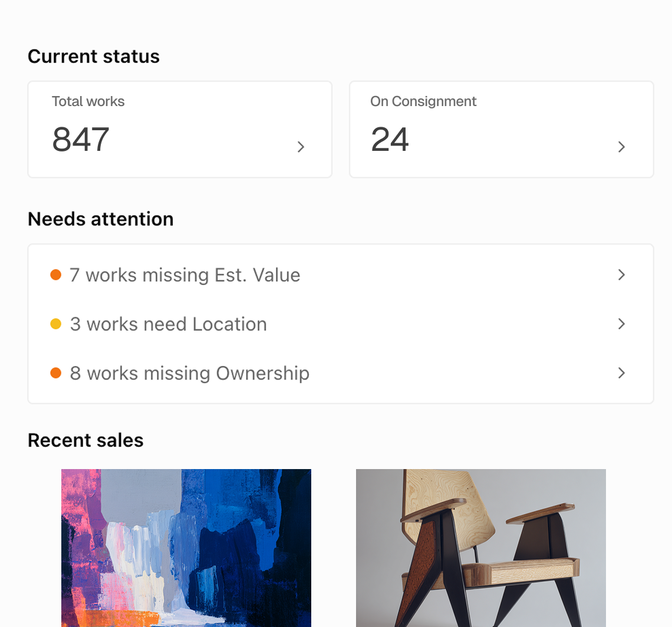Click the 847 total works count
672x627 pixels.
(80, 140)
